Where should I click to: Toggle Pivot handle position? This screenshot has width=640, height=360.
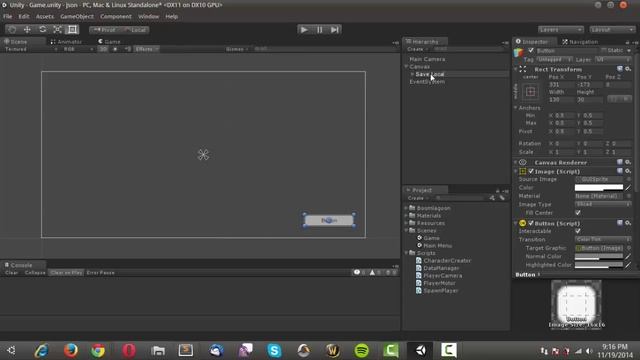104,30
